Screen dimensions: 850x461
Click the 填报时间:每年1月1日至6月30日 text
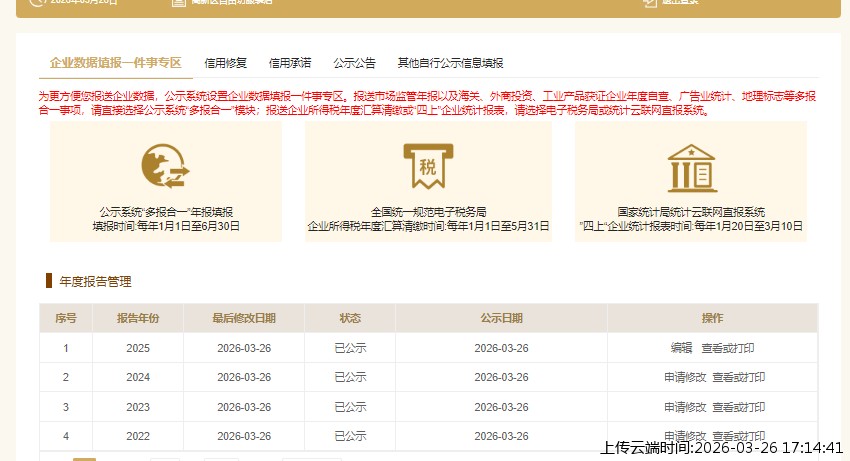166,226
